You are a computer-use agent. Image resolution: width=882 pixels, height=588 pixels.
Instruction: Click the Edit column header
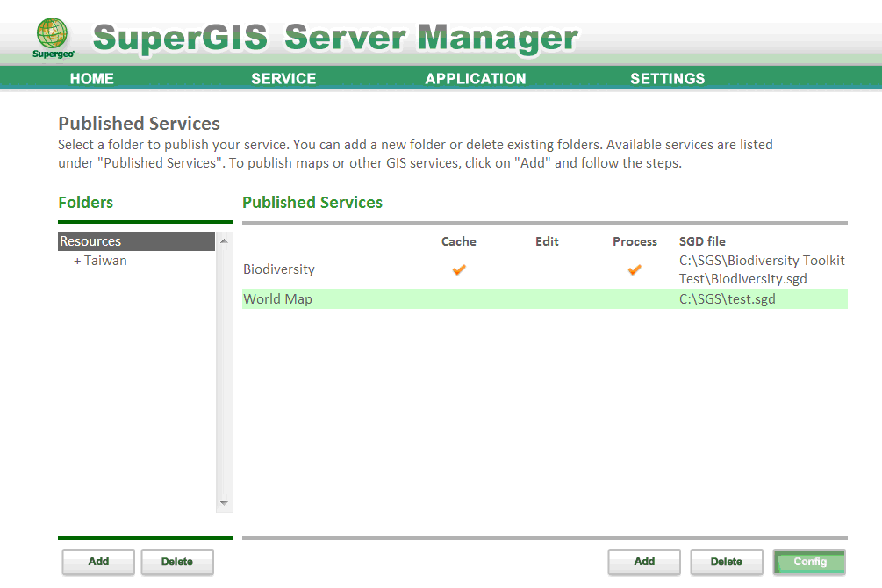coord(547,241)
